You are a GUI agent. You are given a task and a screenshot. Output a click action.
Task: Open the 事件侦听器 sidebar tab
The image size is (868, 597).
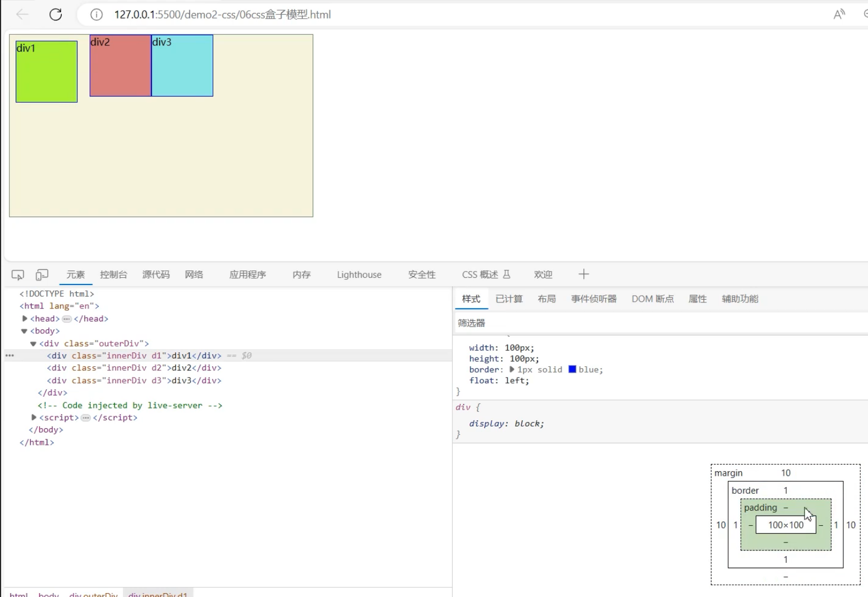click(x=594, y=299)
